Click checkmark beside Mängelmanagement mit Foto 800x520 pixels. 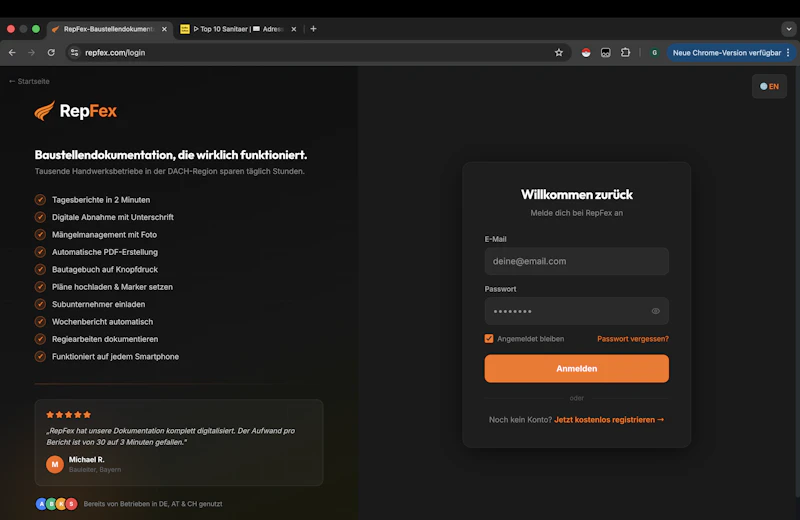click(40, 234)
